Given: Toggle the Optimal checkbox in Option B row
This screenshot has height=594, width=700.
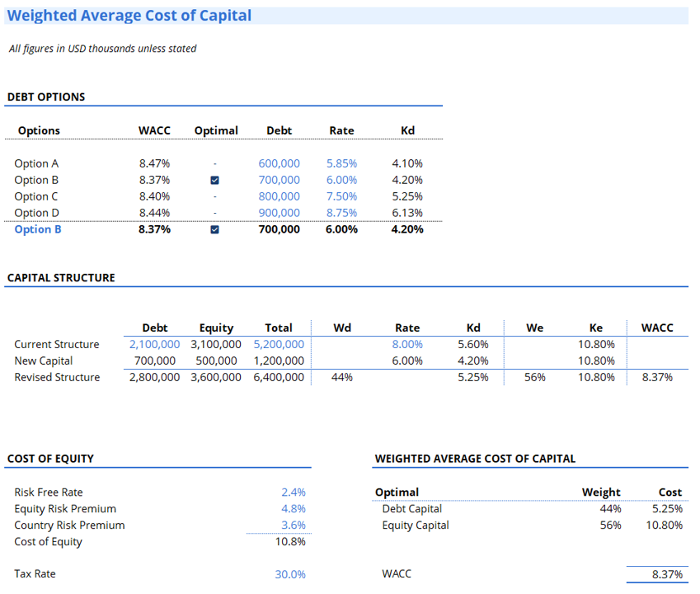Looking at the screenshot, I should click(215, 180).
